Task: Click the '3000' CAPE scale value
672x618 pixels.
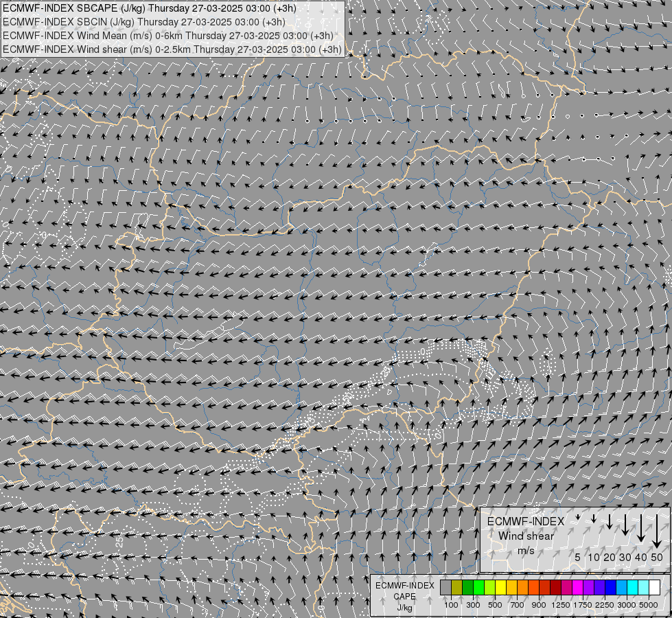Action: (x=627, y=605)
